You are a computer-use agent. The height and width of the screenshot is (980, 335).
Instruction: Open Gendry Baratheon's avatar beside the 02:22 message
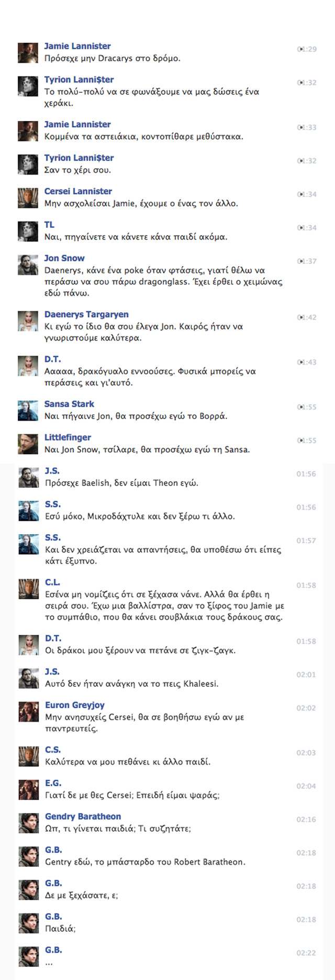click(x=28, y=956)
